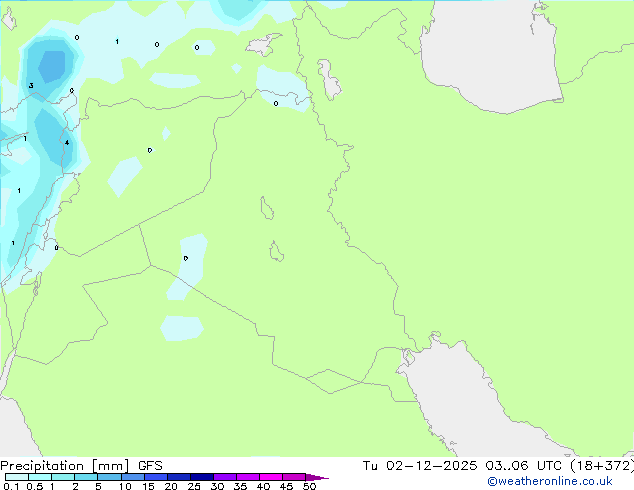Click the 45–50 mm legend color swatch
The width and height of the screenshot is (634, 490).
coord(294,477)
